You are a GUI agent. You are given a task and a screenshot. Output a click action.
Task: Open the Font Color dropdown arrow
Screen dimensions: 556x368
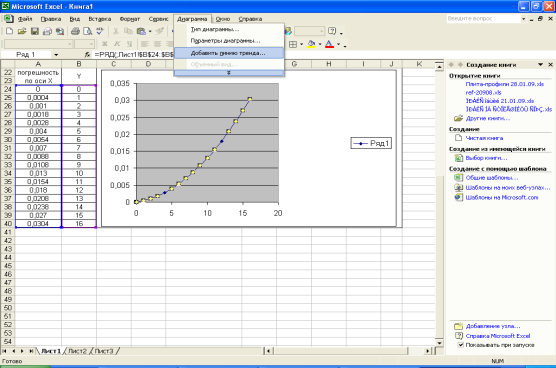tap(338, 44)
